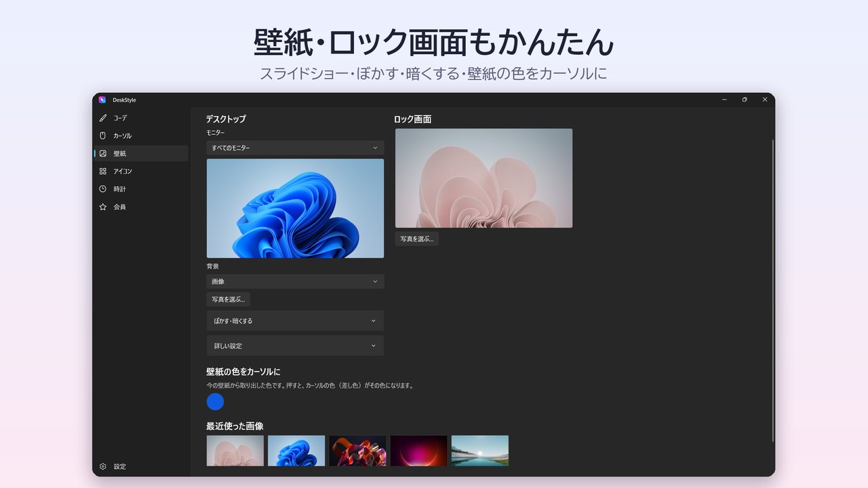The image size is (868, 488).
Task: Open the アイコン grid icon
Action: [103, 171]
